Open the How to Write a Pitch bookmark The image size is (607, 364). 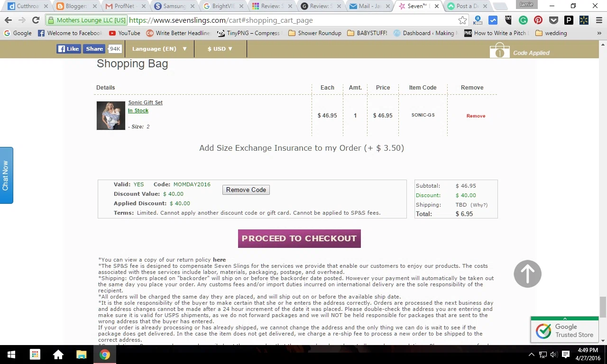496,33
